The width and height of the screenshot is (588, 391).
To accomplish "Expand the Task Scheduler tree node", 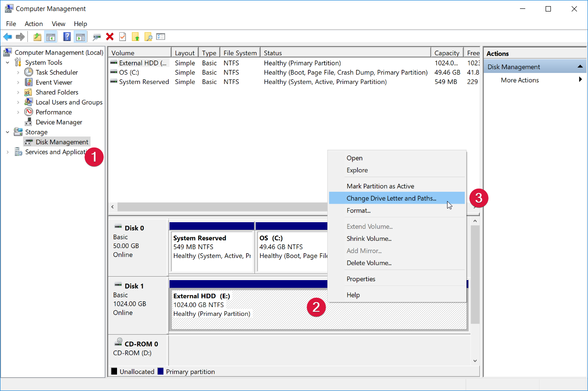I will (x=18, y=72).
